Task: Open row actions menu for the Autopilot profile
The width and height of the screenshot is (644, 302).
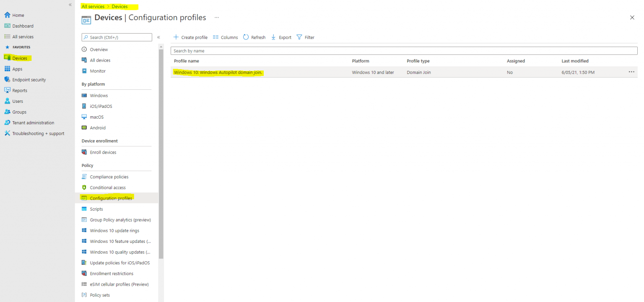Action: tap(631, 72)
